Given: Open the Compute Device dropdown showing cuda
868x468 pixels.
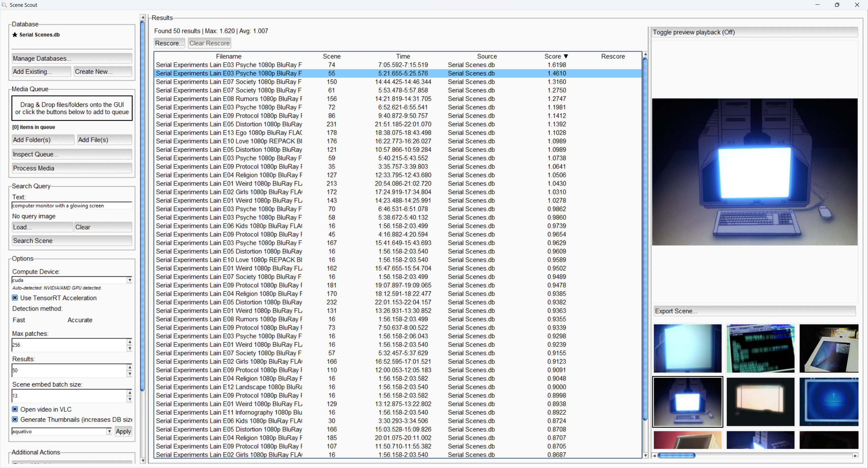Looking at the screenshot, I should [129, 280].
